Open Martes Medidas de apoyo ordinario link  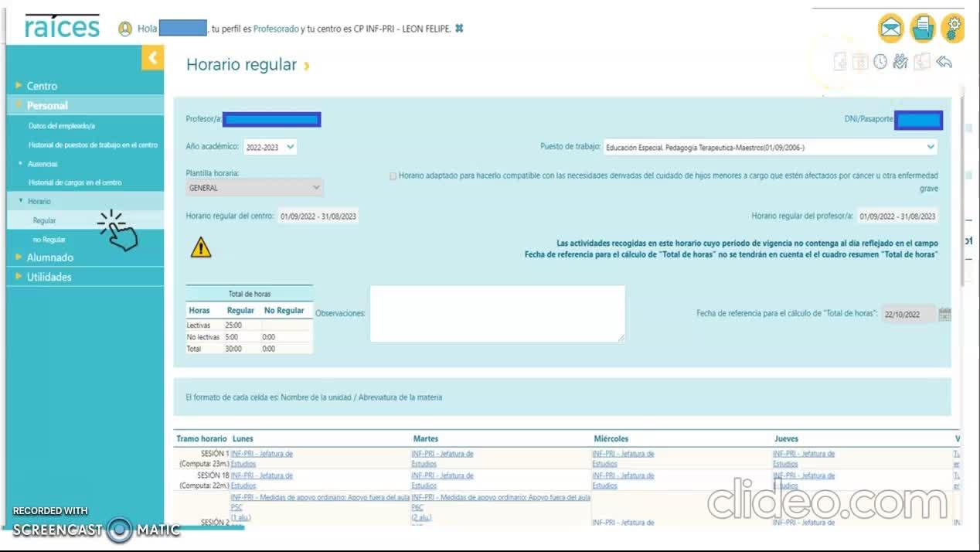(501, 498)
